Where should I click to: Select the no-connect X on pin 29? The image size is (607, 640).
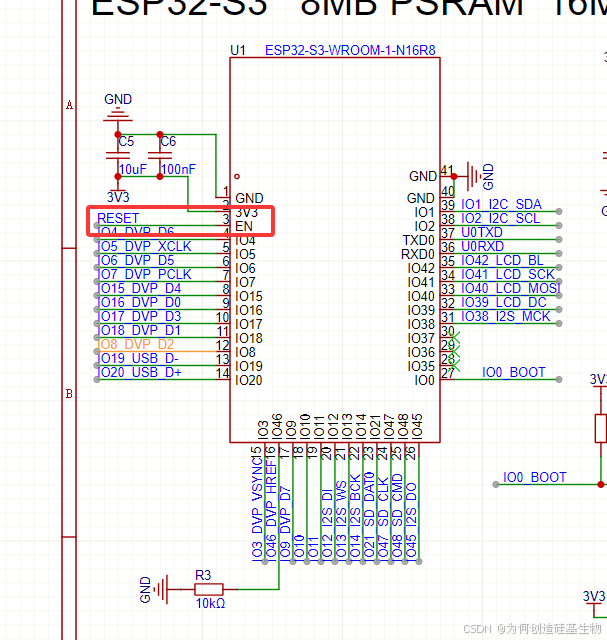tap(455, 351)
